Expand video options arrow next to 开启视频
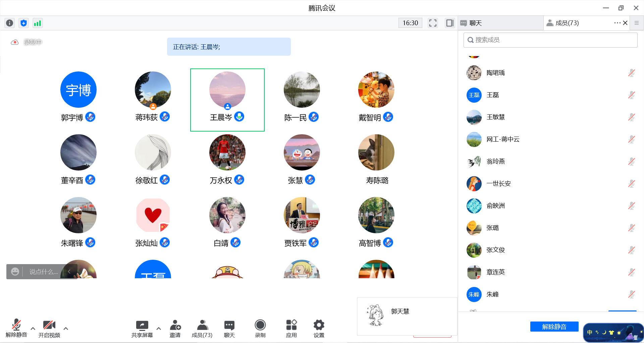Screen dimensions: 644x343 click(x=66, y=329)
